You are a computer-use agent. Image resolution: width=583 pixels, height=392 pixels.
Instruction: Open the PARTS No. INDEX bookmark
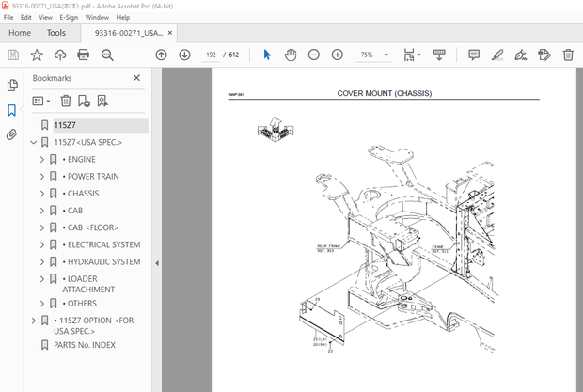(x=85, y=345)
